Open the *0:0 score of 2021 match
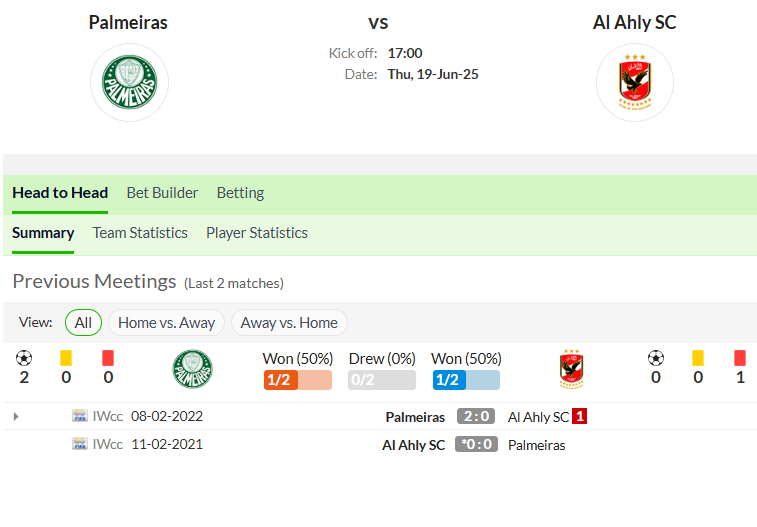The height and width of the screenshot is (527, 757). [x=476, y=444]
